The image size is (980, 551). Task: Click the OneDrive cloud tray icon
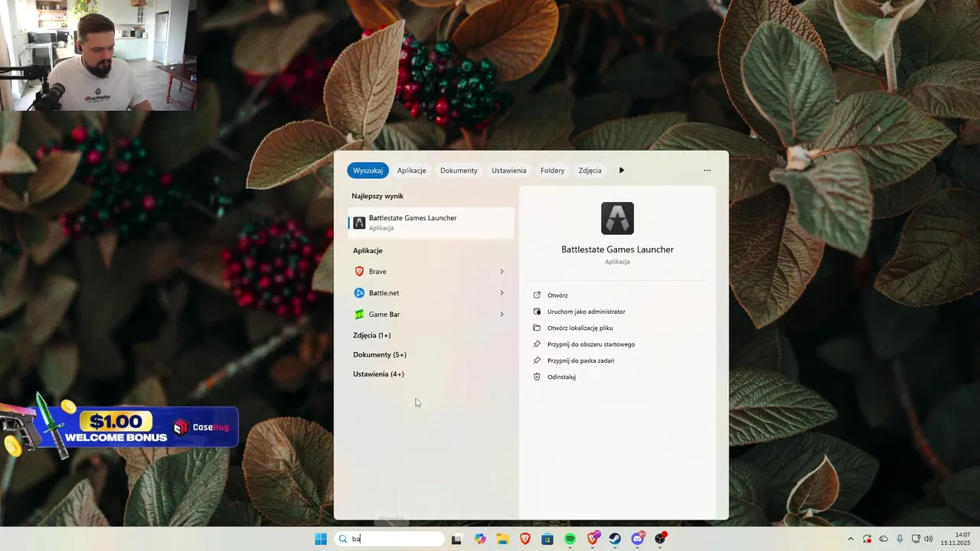click(x=884, y=539)
